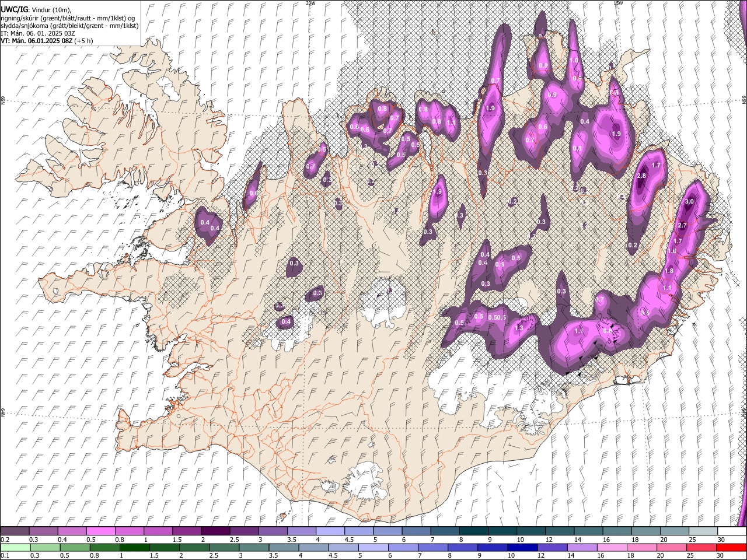Click the 3.0 snowfall value on the map

pyautogui.click(x=689, y=202)
